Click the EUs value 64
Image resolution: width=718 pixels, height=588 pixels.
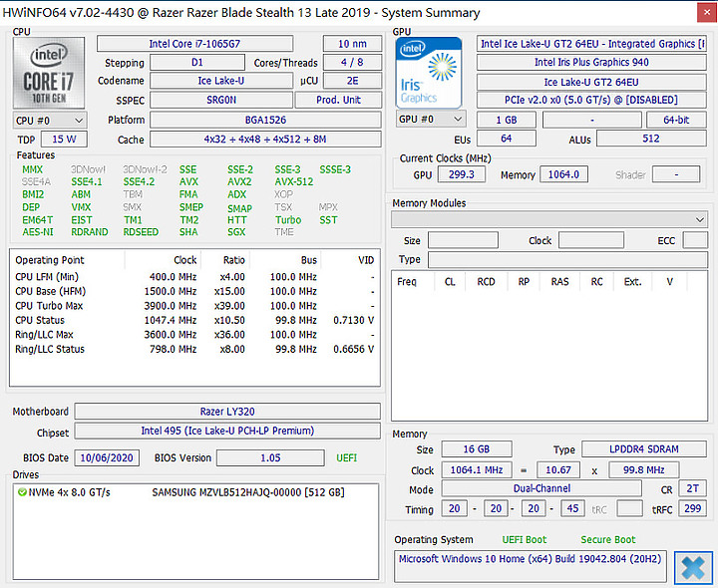click(506, 139)
